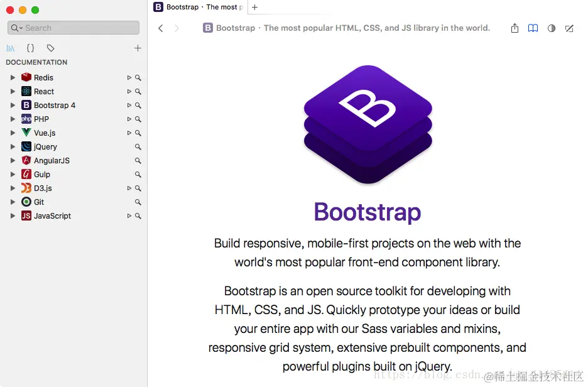Open the bookmarks book icon
Screen dimensions: 588x387
[x=533, y=28]
